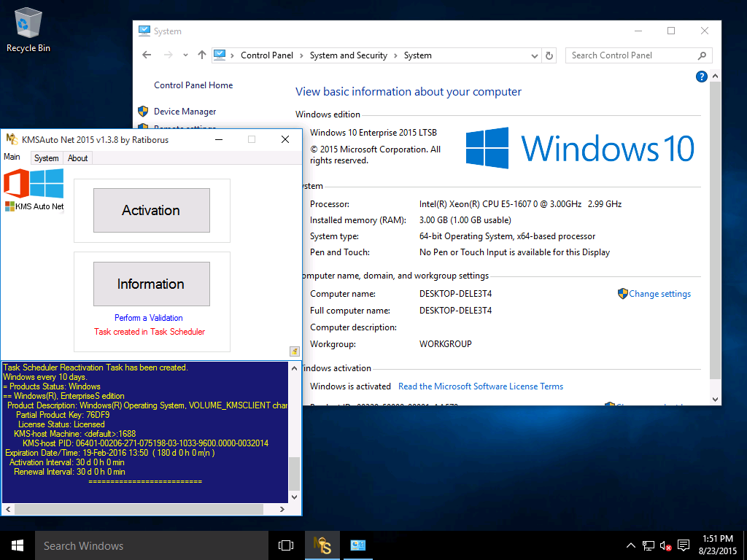Viewport: 747px width, 560px height.
Task: Click the shield icon beside Device Manager
Action: coord(143,112)
